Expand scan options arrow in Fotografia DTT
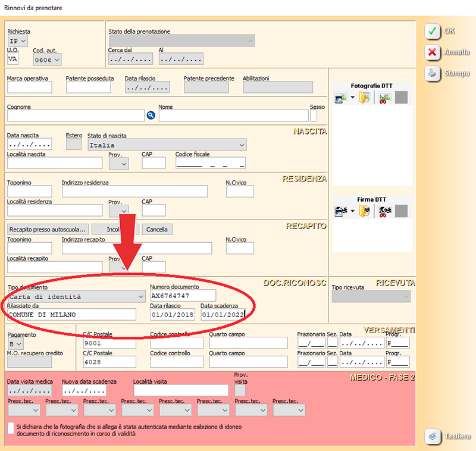This screenshot has width=476, height=451. click(352, 98)
